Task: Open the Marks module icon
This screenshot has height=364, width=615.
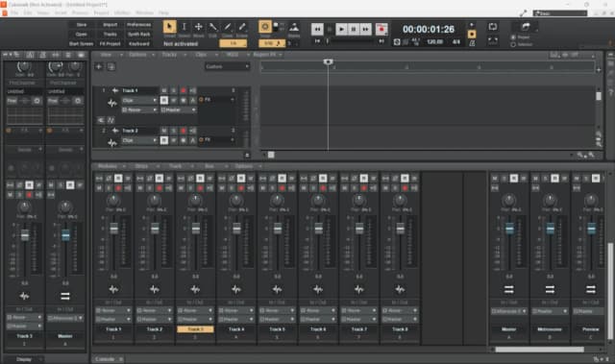Action: 294,27
